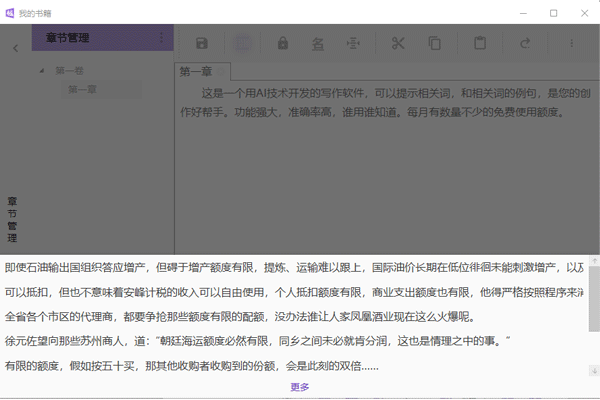
Task: Click the copy icon in toolbar
Action: click(435, 43)
